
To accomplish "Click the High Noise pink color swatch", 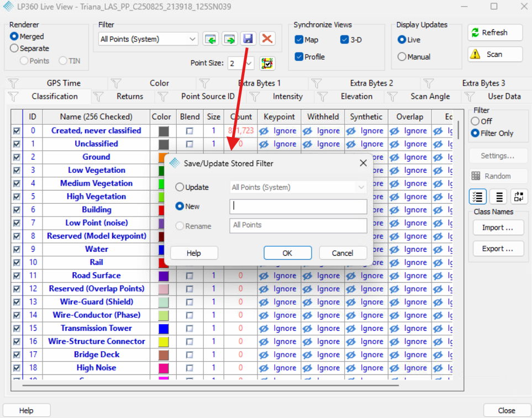I will pyautogui.click(x=164, y=368).
